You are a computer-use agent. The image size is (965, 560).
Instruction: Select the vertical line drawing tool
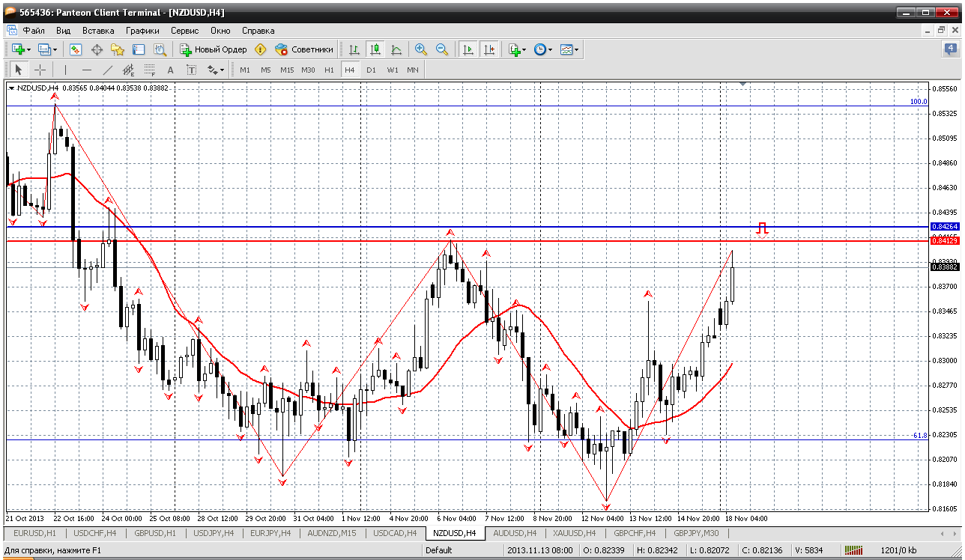[x=65, y=70]
